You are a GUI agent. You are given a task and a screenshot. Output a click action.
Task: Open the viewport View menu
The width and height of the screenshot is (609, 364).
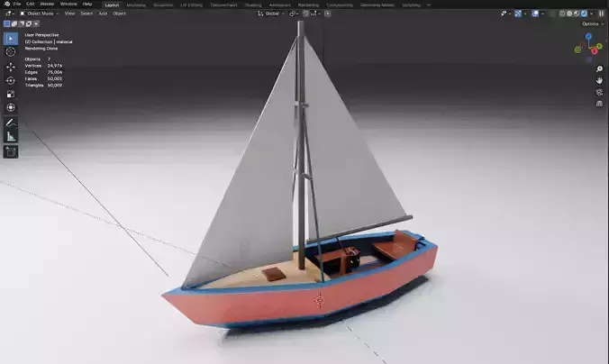(70, 14)
